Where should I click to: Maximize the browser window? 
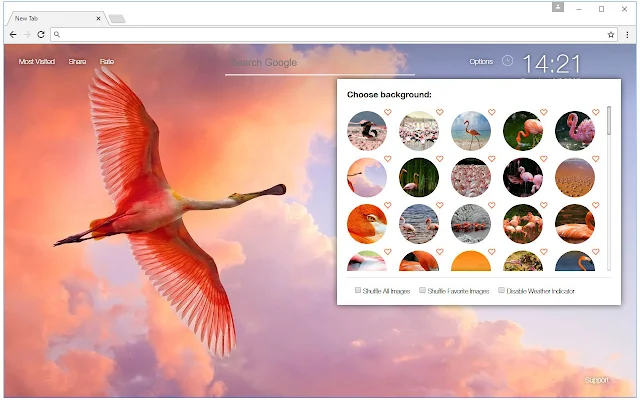tap(601, 9)
